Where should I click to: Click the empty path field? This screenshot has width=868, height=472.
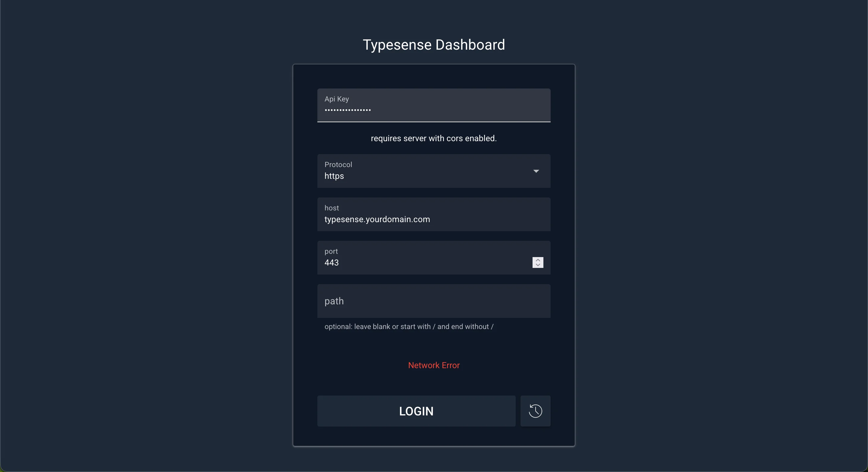click(434, 301)
